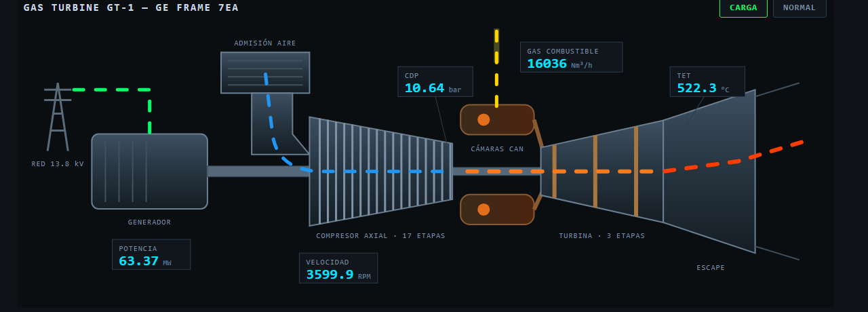
Task: Select the TET temperature readout box
Action: 707,81
